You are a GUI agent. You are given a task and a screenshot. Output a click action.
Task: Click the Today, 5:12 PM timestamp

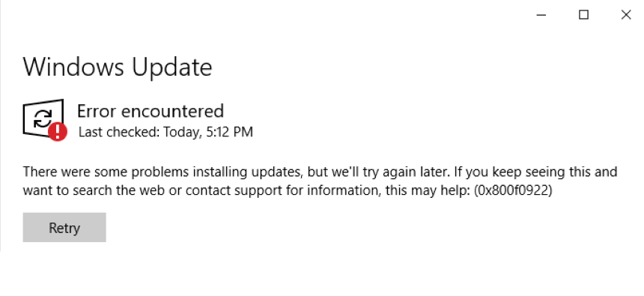[208, 132]
